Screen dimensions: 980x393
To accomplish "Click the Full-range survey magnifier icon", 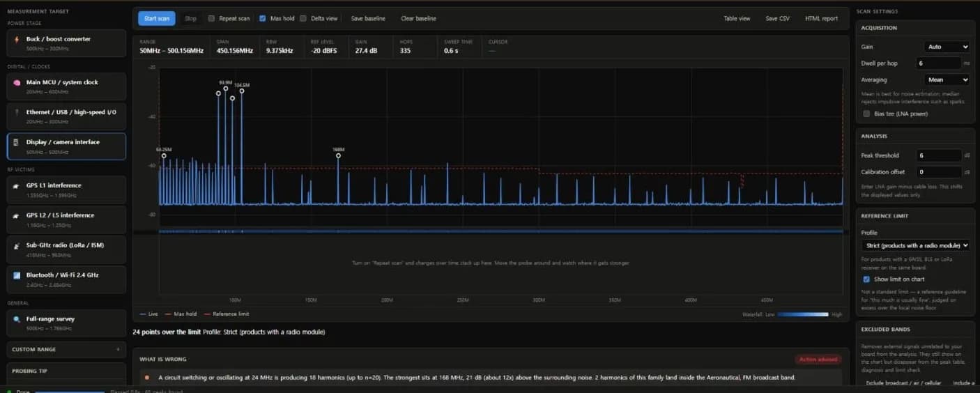I will click(16, 319).
